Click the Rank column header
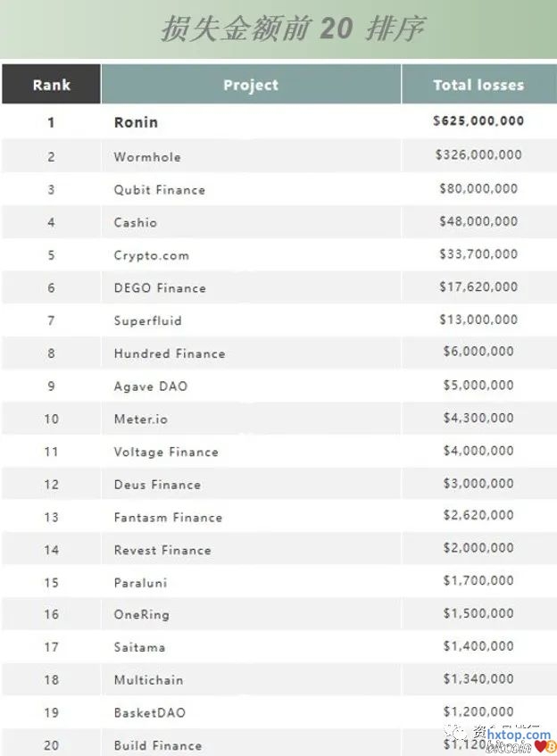 [x=51, y=86]
